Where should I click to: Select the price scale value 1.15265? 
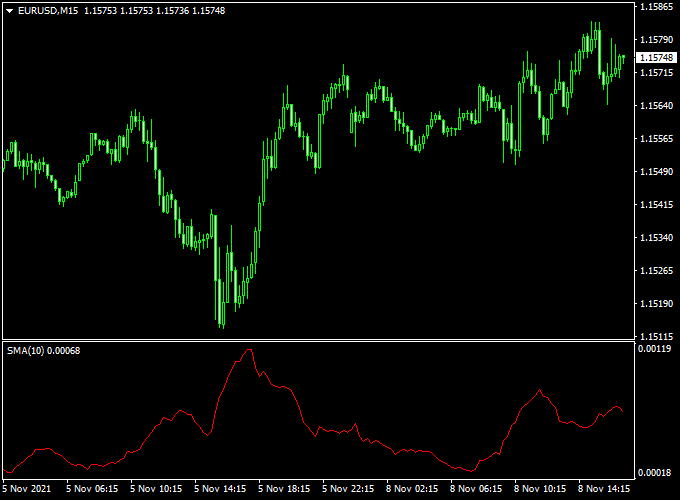pos(657,271)
